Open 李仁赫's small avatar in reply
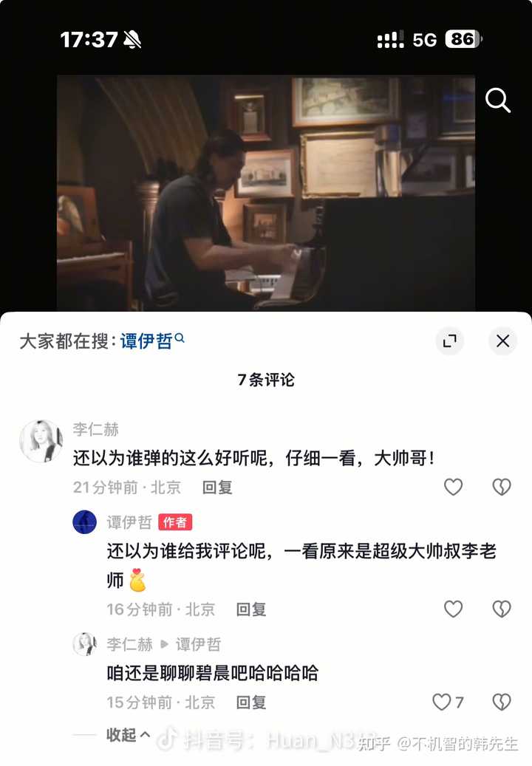The height and width of the screenshot is (766, 532). point(84,644)
